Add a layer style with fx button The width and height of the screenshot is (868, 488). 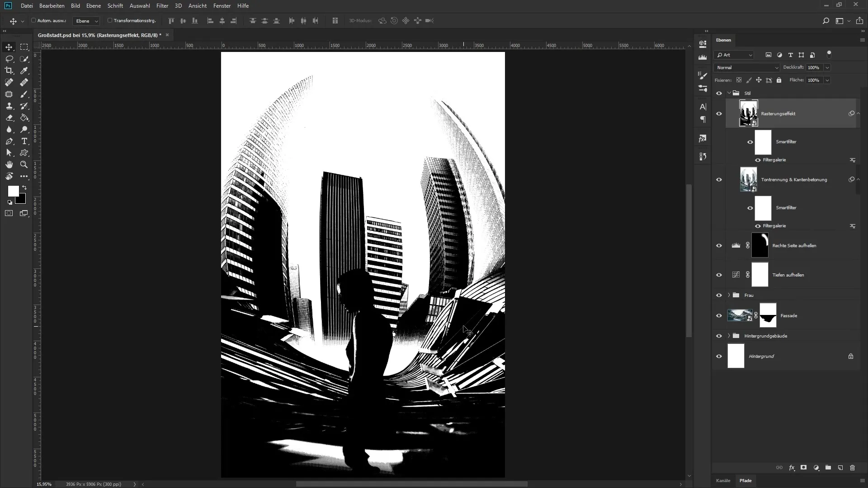792,468
